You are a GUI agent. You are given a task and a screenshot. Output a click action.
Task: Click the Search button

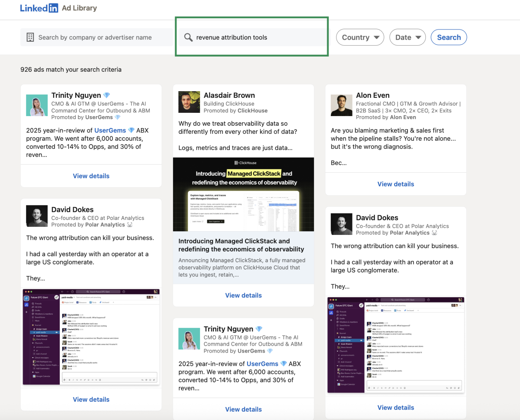[x=449, y=37]
